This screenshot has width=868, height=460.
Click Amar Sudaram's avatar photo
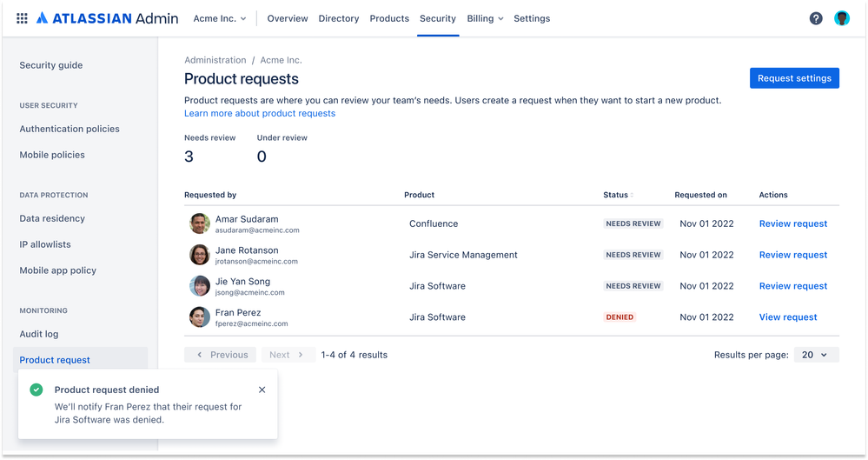200,223
